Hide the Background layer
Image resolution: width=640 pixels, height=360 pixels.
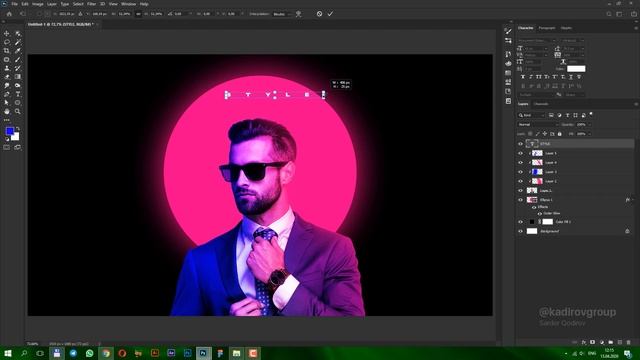[x=520, y=231]
